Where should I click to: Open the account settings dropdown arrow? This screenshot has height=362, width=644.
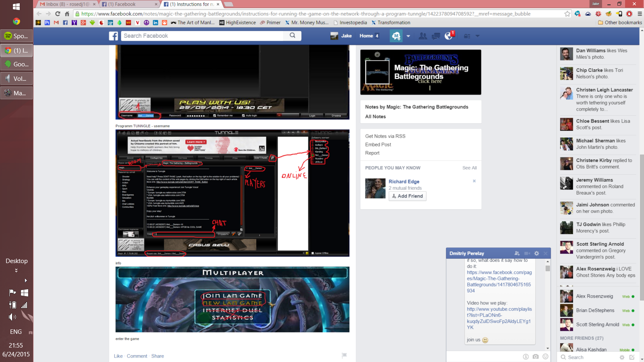click(477, 36)
